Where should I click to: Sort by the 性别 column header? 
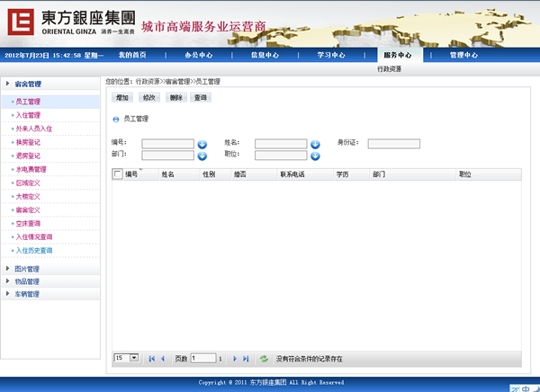tap(215, 174)
